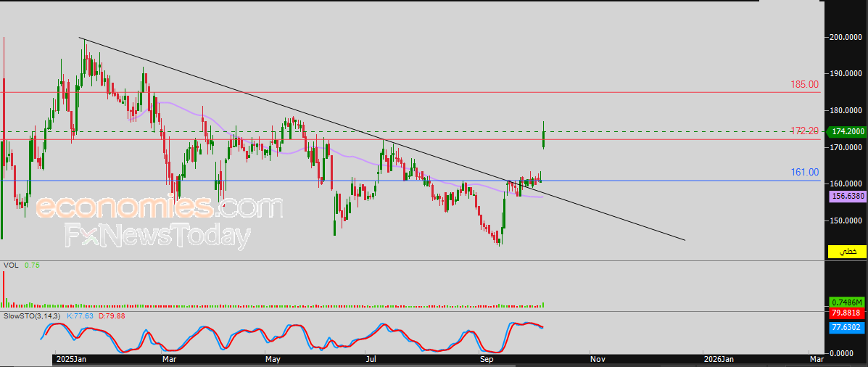Image resolution: width=868 pixels, height=367 pixels.
Task: Click the green 174.2000 current price tag
Action: [847, 132]
